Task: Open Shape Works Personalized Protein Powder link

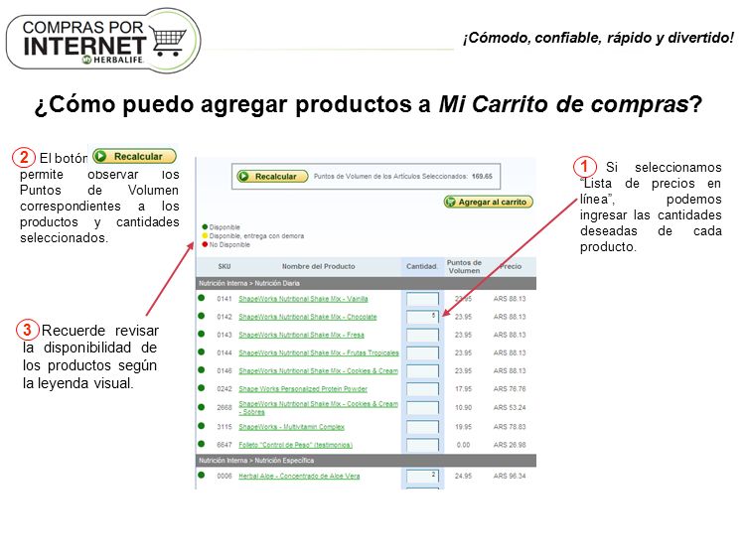Action: [x=303, y=389]
